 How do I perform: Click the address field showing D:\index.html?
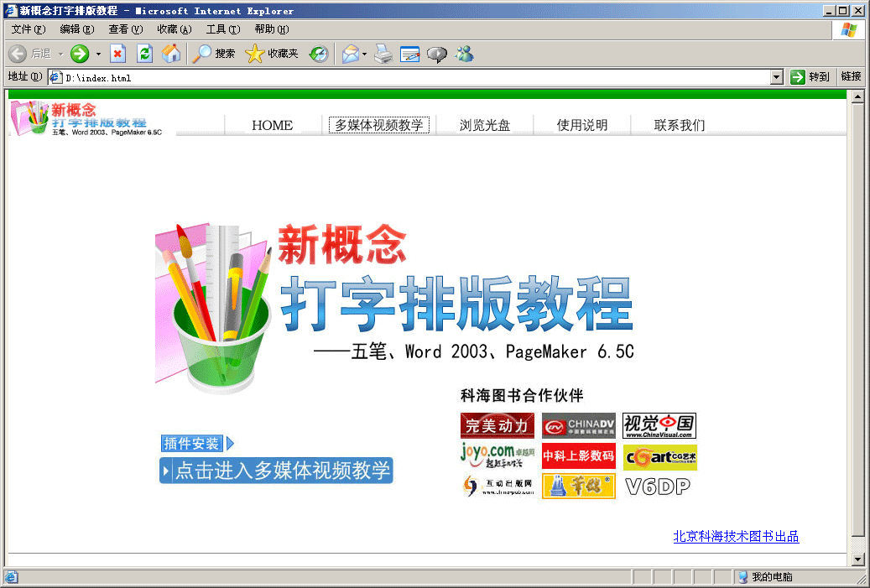click(x=416, y=77)
